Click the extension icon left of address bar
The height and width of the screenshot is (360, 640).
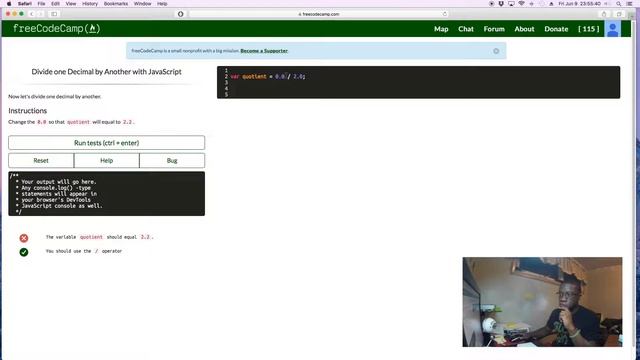(180, 14)
